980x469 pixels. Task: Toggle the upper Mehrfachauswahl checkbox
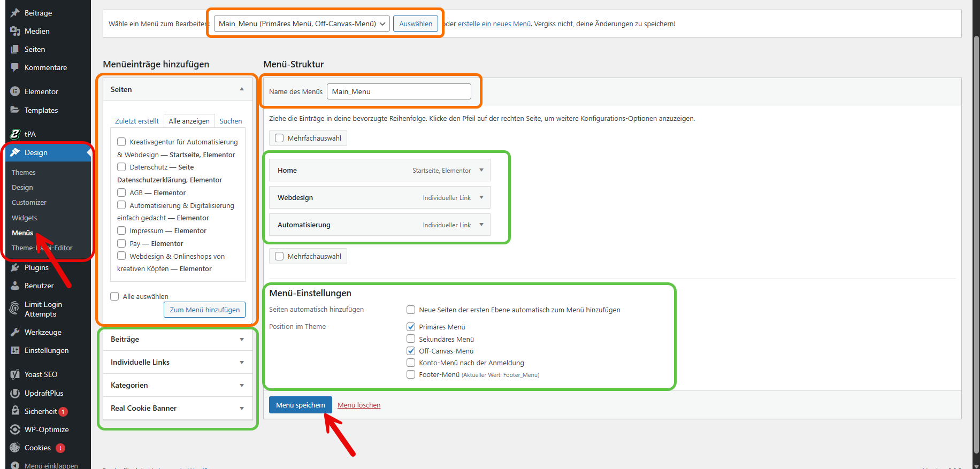point(279,138)
